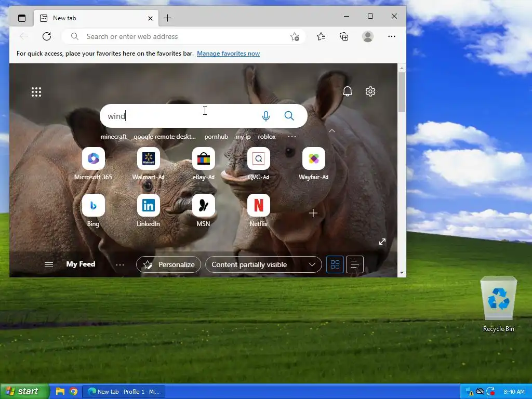The image size is (532, 399).
Task: Open cloud sync tray icon
Action: (x=480, y=392)
